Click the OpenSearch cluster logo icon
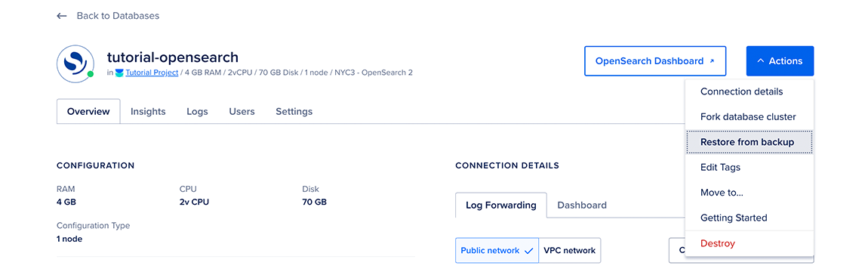This screenshot has width=868, height=275. pos(75,63)
